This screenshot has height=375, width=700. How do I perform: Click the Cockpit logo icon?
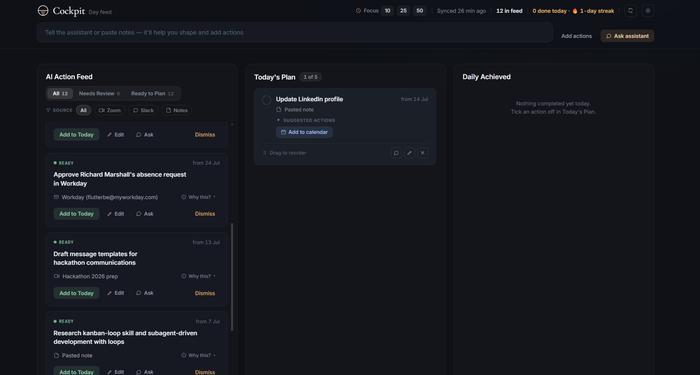click(43, 11)
